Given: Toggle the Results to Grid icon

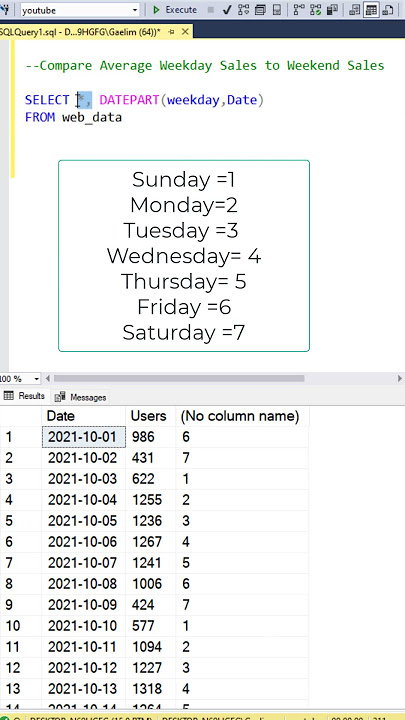Looking at the screenshot, I should (x=371, y=10).
